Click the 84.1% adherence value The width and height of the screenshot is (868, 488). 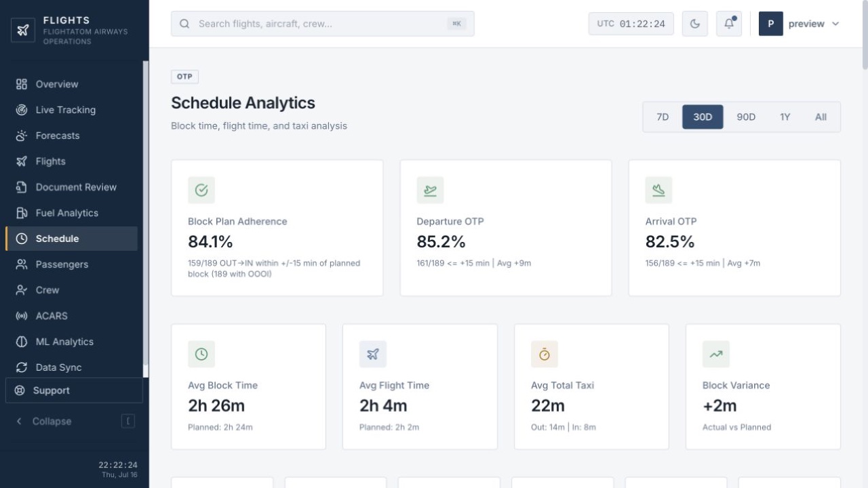[x=210, y=242]
